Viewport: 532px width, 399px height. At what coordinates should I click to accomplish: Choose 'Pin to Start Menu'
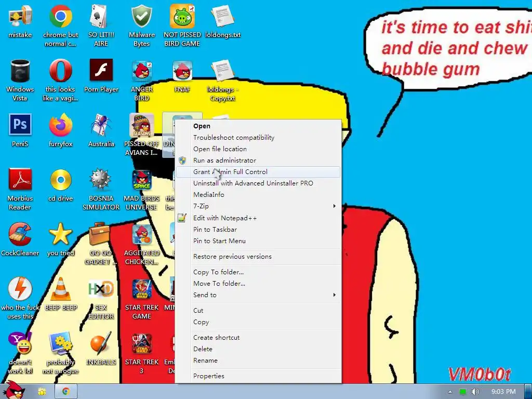[x=258, y=241]
